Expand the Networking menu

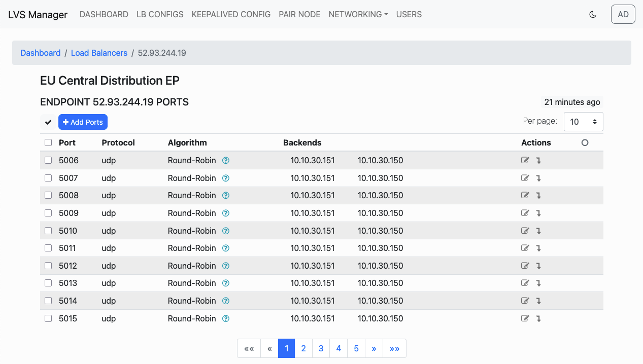tap(358, 14)
